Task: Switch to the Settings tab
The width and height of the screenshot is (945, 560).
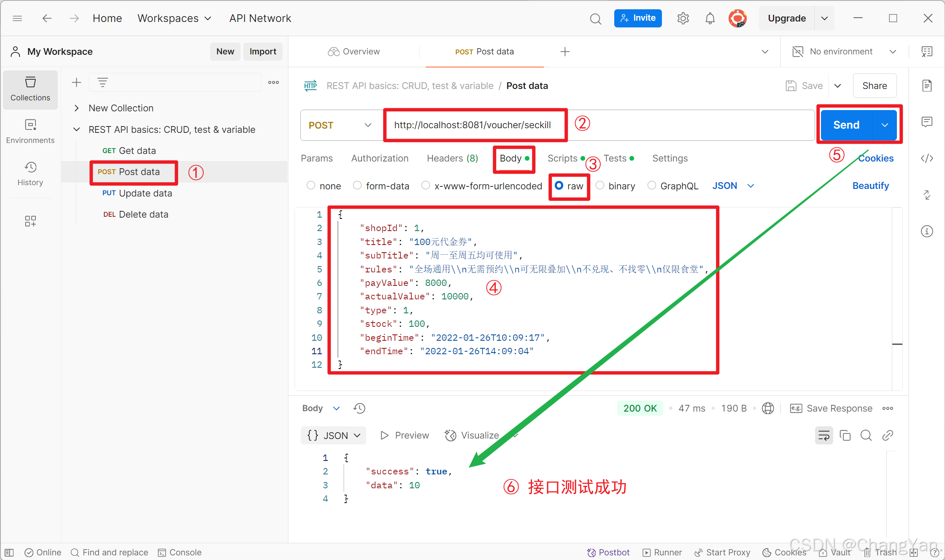Action: [x=670, y=158]
